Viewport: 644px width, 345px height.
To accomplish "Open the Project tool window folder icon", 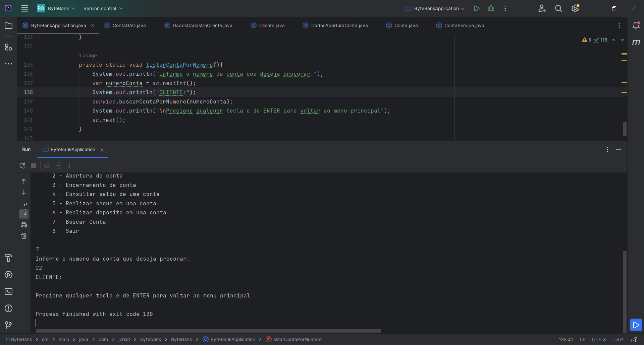I will [9, 26].
